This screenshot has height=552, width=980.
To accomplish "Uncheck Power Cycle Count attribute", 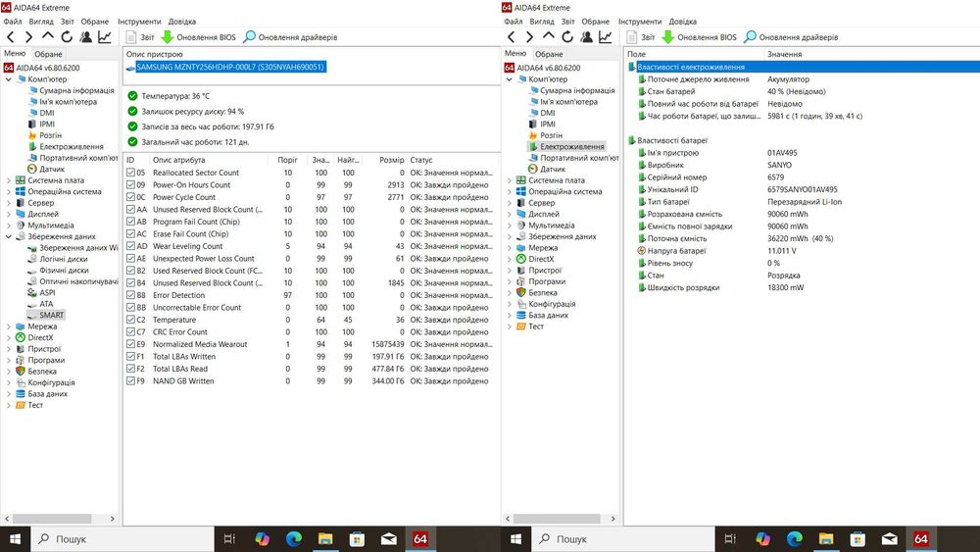I will click(x=130, y=197).
